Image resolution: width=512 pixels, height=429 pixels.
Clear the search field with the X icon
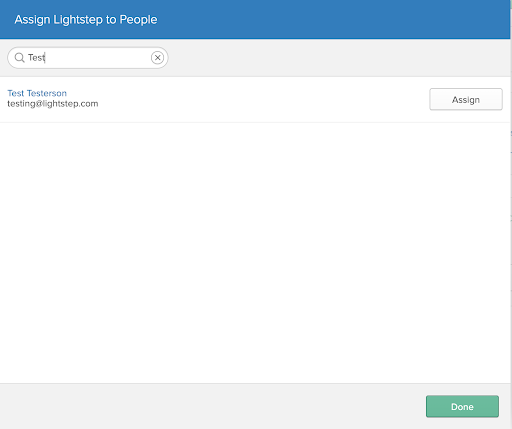[157, 58]
